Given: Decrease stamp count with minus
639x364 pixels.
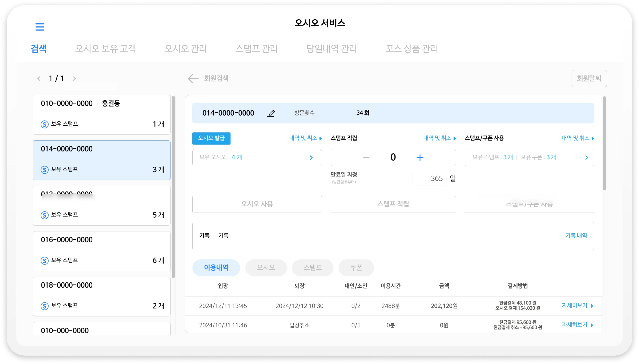Looking at the screenshot, I should click(366, 158).
